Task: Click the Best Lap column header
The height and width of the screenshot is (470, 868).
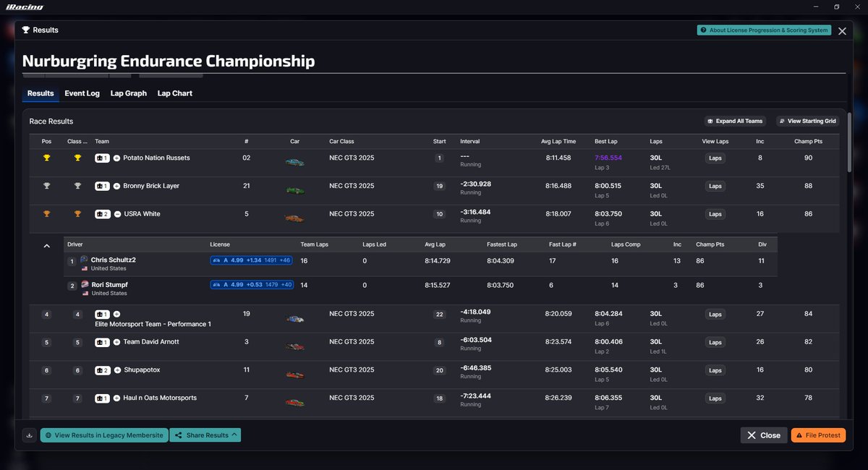Action: 606,141
